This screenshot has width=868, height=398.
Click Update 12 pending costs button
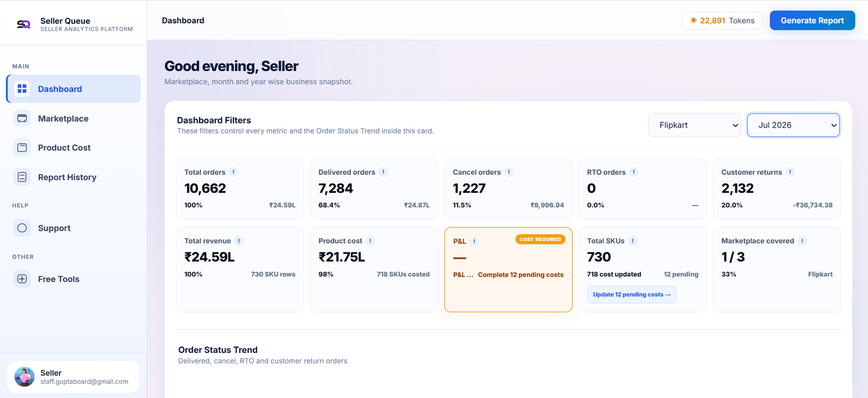(x=631, y=294)
